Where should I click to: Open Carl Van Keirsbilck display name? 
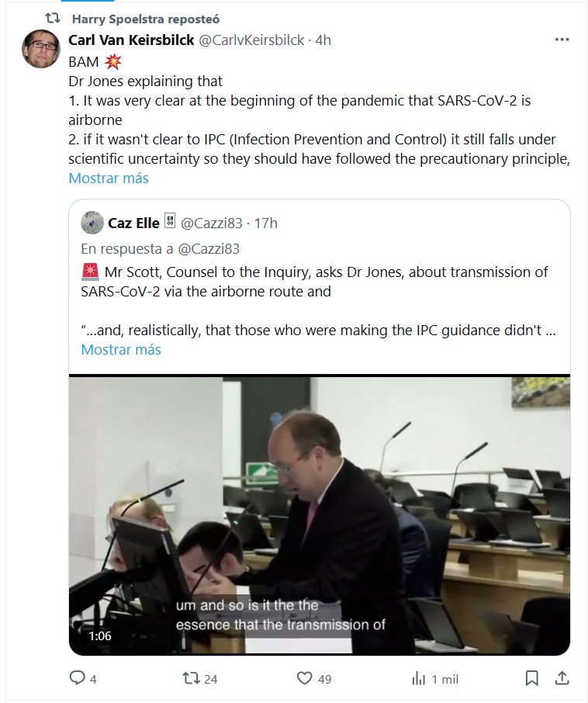coord(131,40)
